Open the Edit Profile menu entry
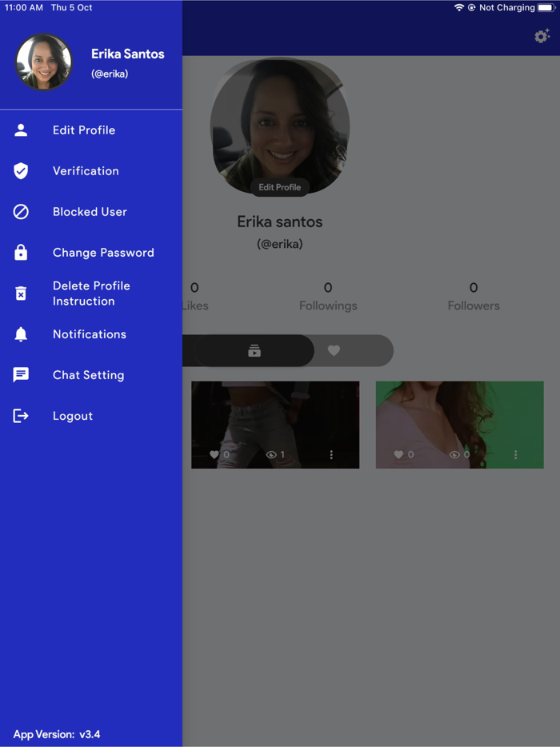This screenshot has height=747, width=560. (x=91, y=130)
